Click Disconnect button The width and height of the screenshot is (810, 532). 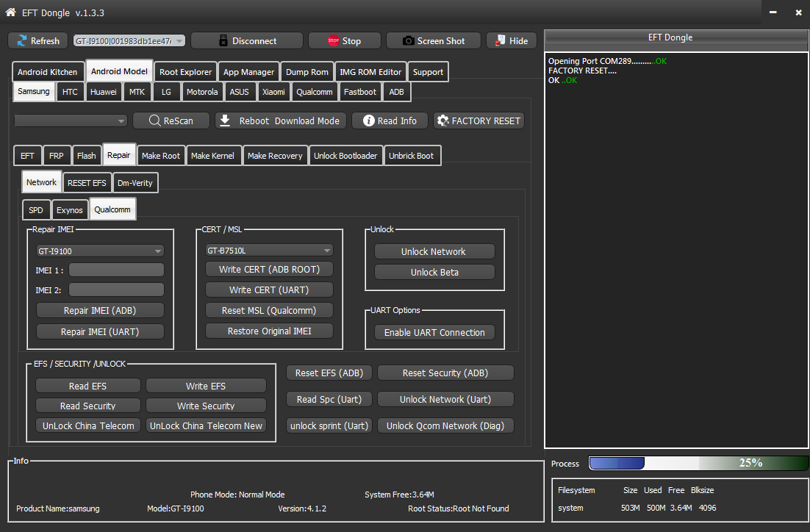[247, 41]
